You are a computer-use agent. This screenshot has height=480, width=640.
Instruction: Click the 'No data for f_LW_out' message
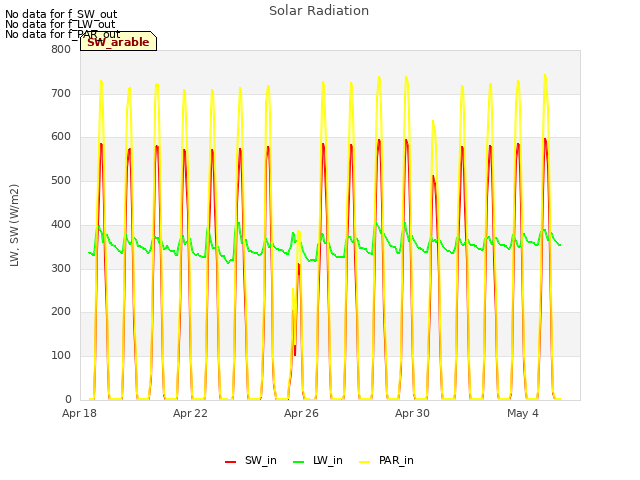(60, 24)
